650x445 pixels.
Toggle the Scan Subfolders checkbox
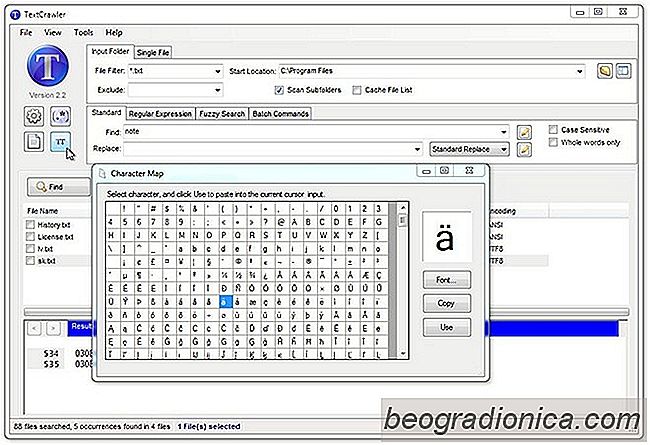(280, 89)
